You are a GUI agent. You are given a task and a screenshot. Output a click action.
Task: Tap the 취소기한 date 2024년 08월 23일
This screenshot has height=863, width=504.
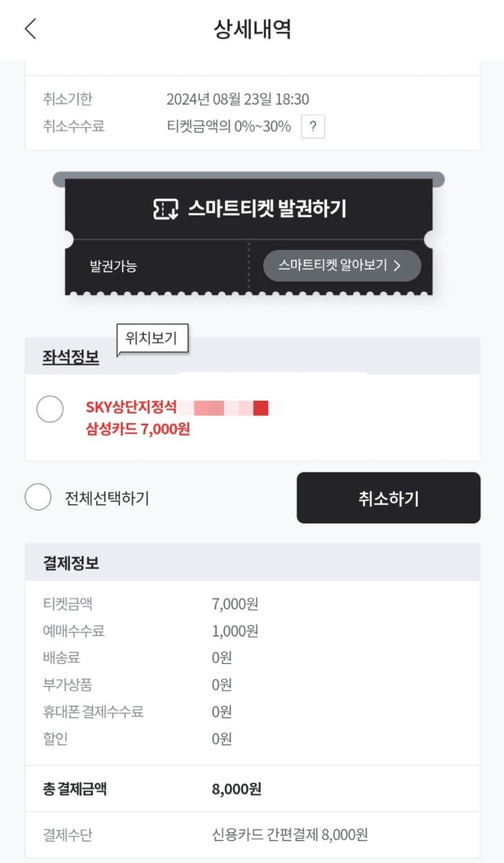[237, 99]
